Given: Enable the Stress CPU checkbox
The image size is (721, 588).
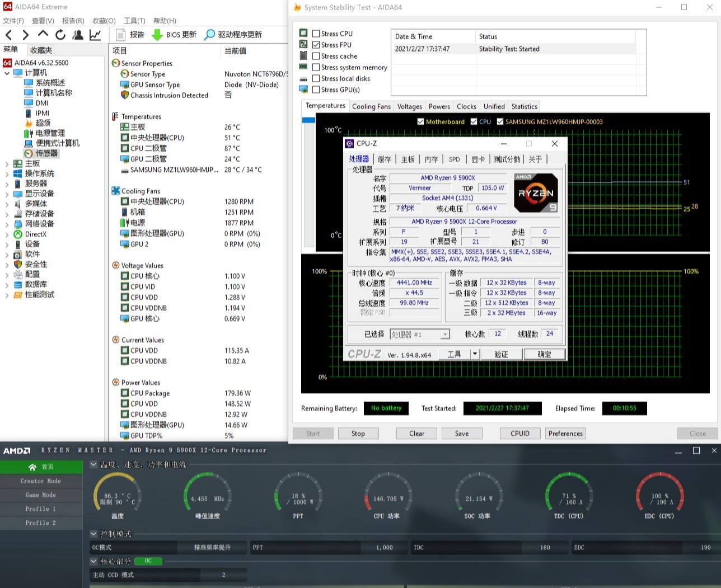Looking at the screenshot, I should 316,34.
